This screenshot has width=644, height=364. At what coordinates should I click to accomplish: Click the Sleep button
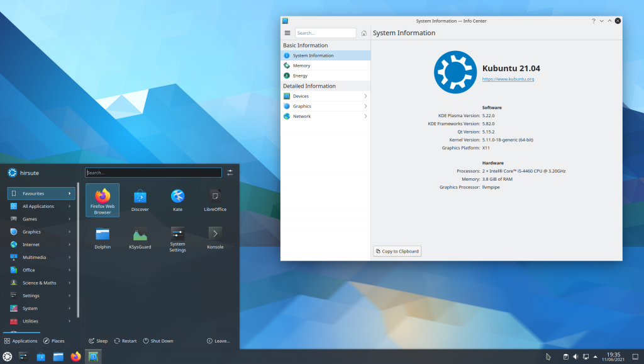coord(98,341)
